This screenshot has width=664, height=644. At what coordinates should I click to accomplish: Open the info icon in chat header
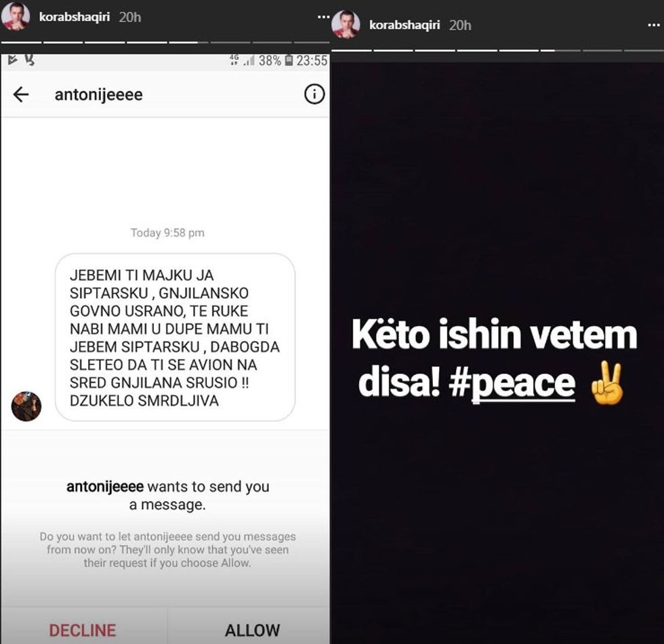314,94
